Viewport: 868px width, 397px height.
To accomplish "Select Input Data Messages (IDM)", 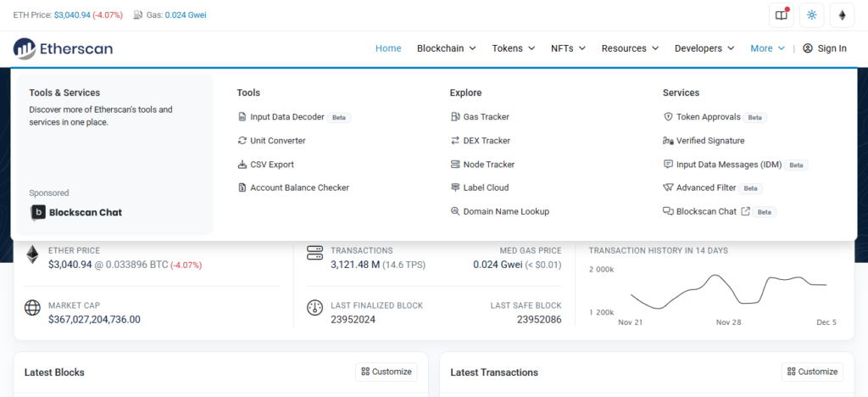I will 729,165.
